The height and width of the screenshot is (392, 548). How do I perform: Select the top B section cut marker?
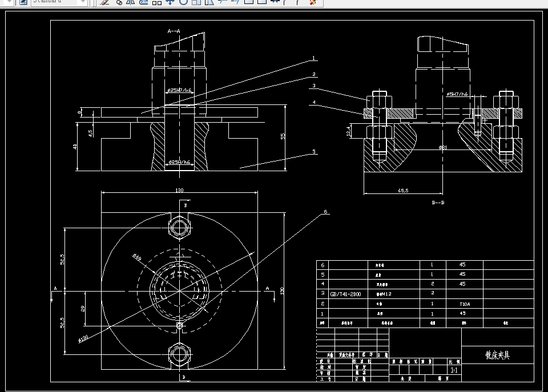[185, 205]
